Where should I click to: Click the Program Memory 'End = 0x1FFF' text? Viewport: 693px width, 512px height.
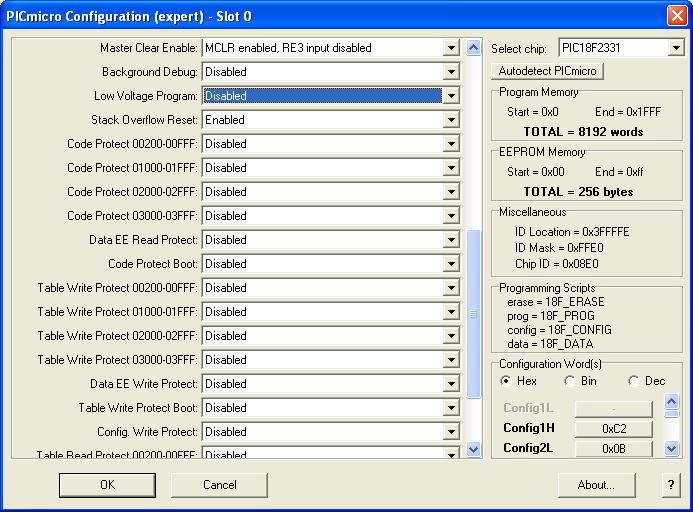[628, 112]
